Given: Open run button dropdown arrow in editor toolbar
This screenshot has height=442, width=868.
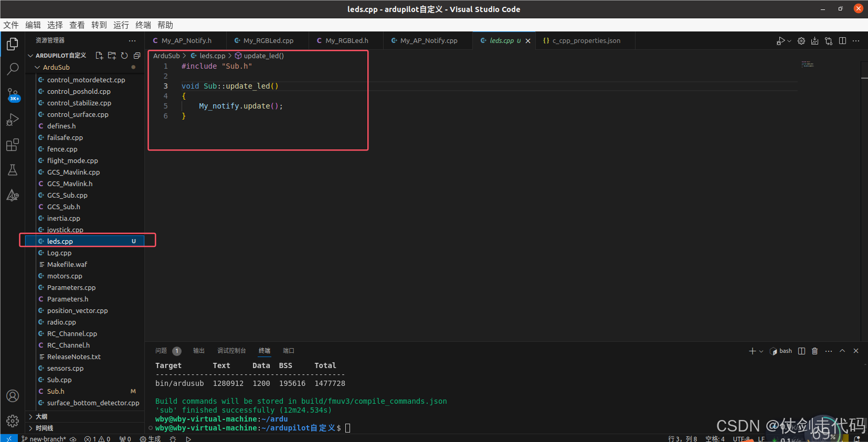Looking at the screenshot, I should [789, 41].
